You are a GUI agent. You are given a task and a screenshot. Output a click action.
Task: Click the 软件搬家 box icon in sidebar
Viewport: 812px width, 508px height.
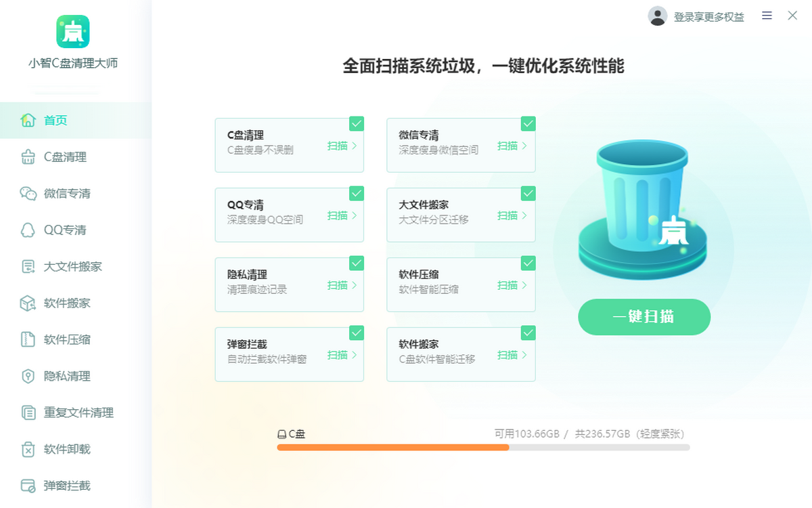pyautogui.click(x=28, y=303)
